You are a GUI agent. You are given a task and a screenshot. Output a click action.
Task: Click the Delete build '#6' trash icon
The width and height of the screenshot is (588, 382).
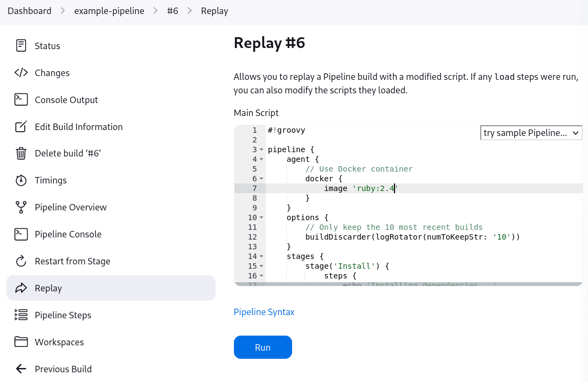[x=20, y=153]
